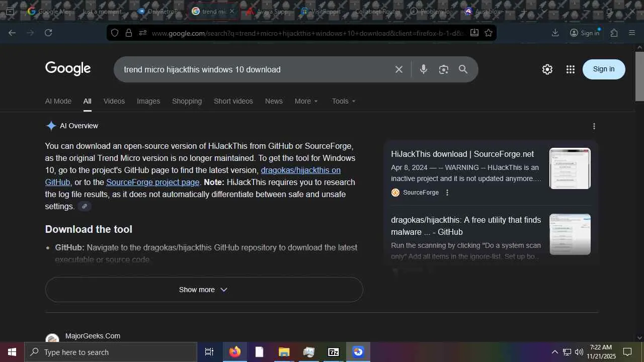
Task: Click the source link chip after 'settings.'
Action: (85, 206)
